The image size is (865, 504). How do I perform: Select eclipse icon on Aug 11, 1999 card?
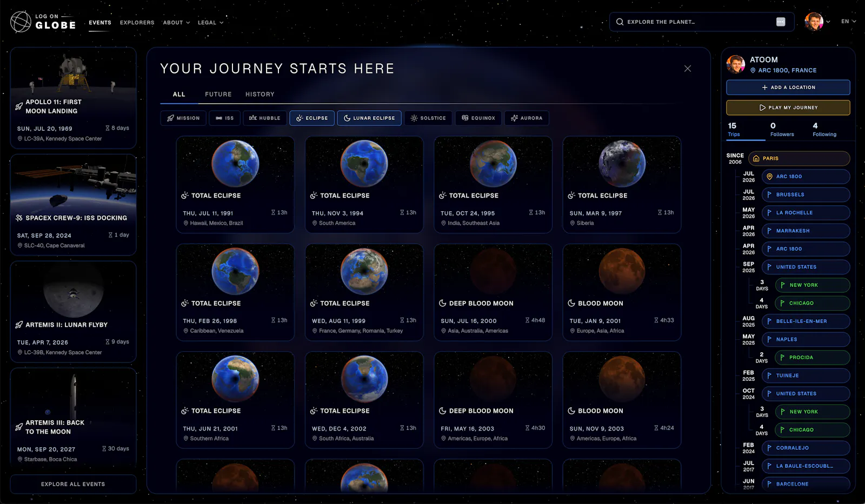[314, 304]
